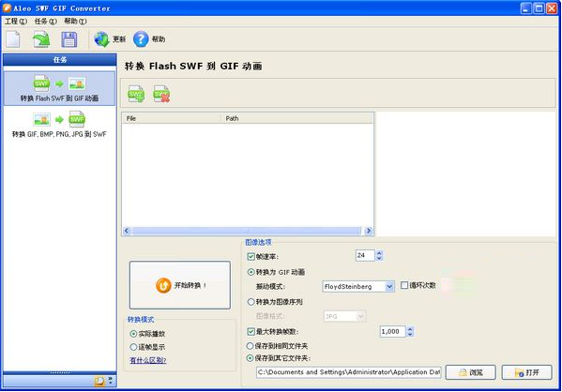Select 保存到相同文件夹 option
This screenshot has width=562, height=392.
(278, 346)
